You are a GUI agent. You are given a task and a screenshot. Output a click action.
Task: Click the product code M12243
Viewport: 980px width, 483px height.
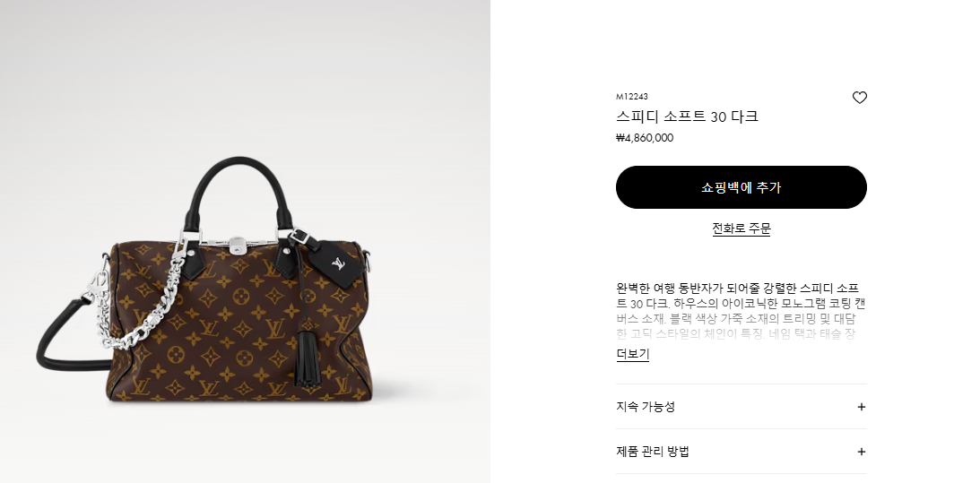coord(632,96)
